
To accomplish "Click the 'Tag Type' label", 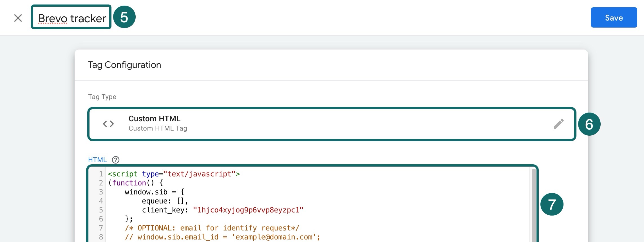I will pos(102,97).
